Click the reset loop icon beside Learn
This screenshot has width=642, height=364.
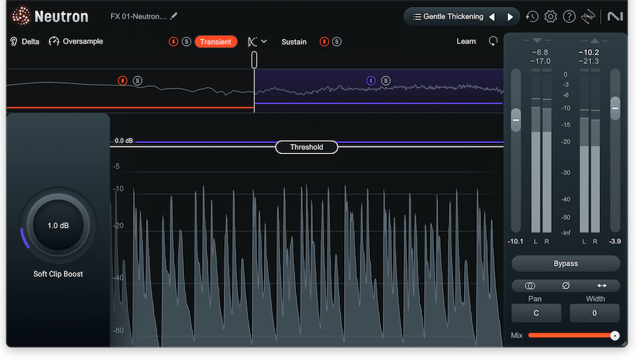tap(493, 41)
